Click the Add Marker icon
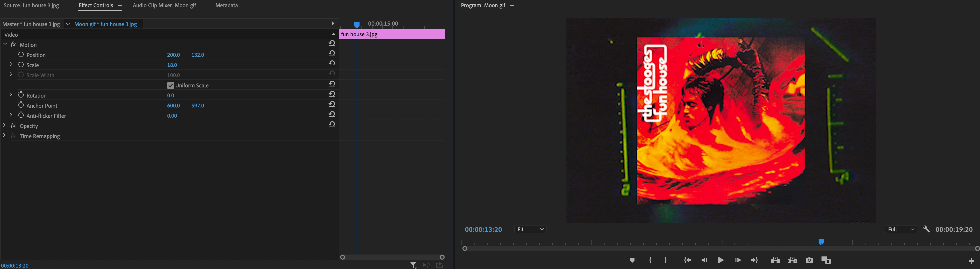The height and width of the screenshot is (269, 980). tap(632, 260)
